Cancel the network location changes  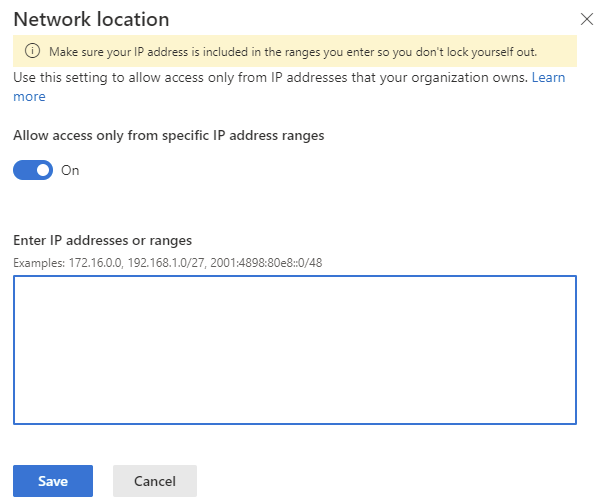coord(154,481)
